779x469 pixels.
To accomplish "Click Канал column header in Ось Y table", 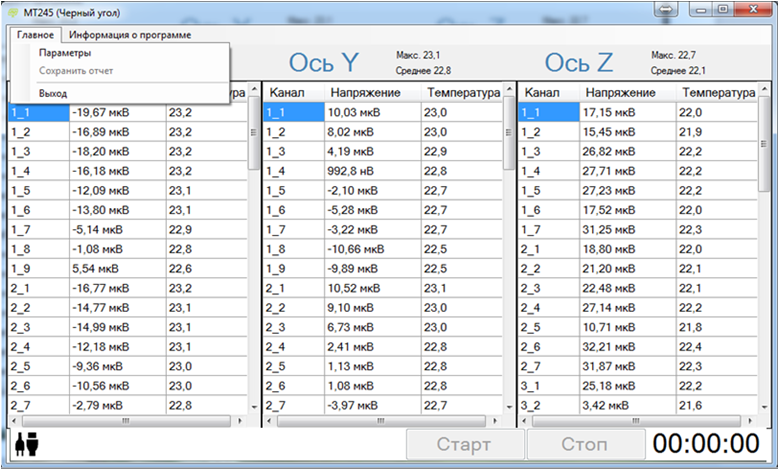I will click(x=294, y=92).
